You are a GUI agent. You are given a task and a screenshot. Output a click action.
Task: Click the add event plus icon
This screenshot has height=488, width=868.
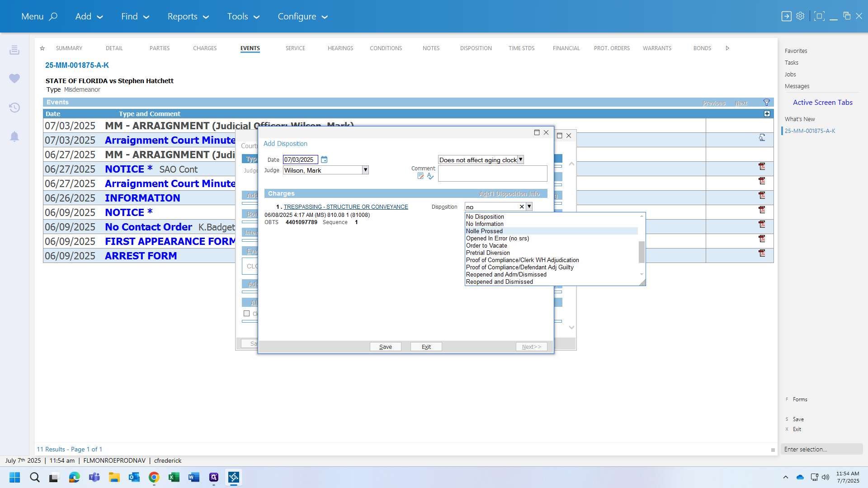767,114
